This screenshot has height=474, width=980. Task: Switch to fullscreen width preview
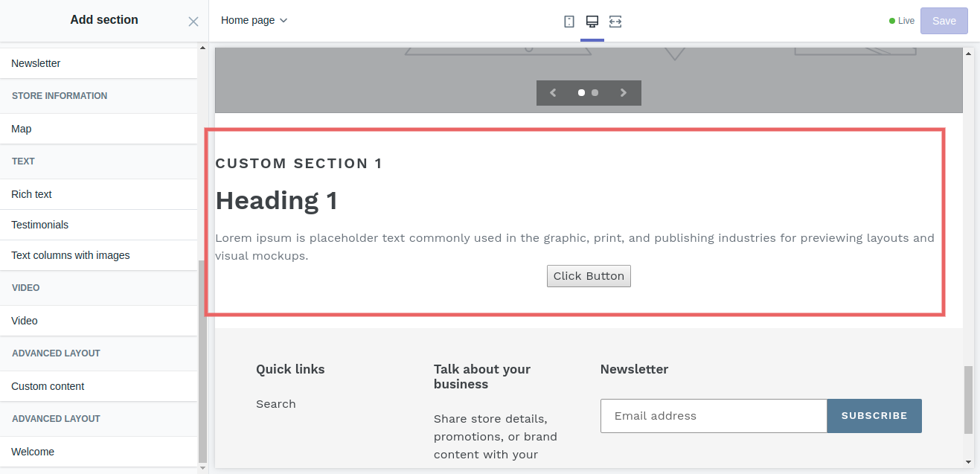click(615, 22)
